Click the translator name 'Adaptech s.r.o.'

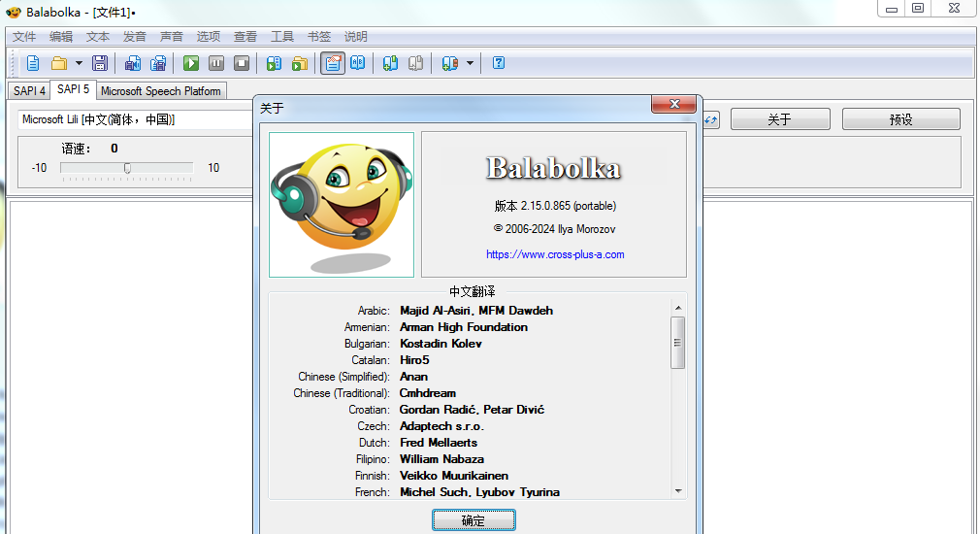(441, 426)
